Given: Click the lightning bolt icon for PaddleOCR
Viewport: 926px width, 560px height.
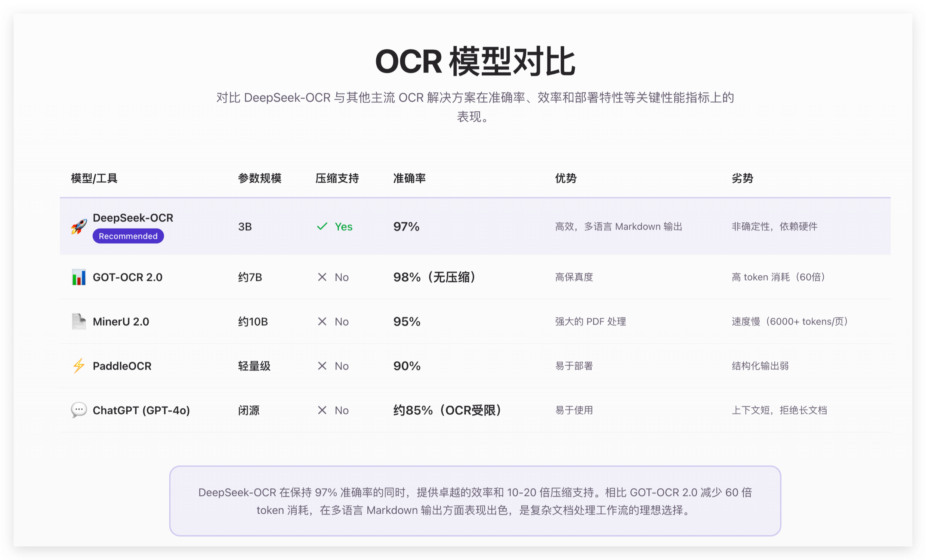Looking at the screenshot, I should tap(79, 366).
